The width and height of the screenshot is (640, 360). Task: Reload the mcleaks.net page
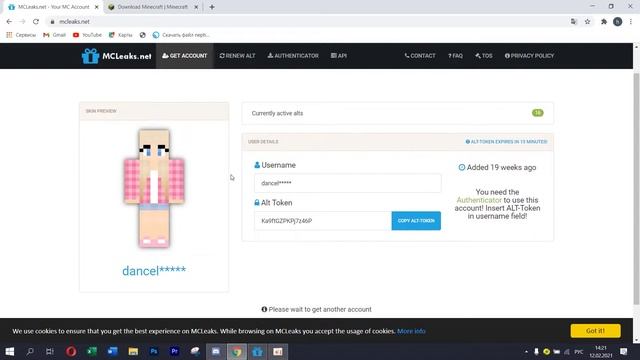36,22
